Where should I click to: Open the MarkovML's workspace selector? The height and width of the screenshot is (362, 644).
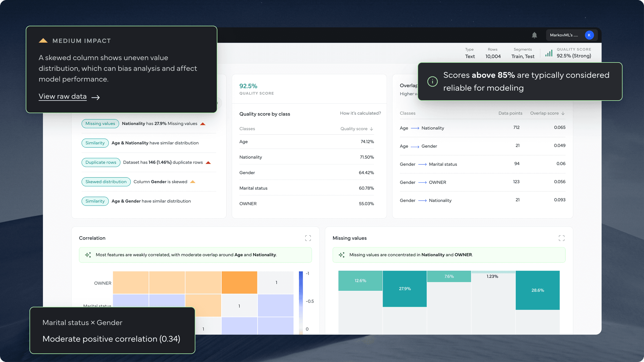point(564,35)
